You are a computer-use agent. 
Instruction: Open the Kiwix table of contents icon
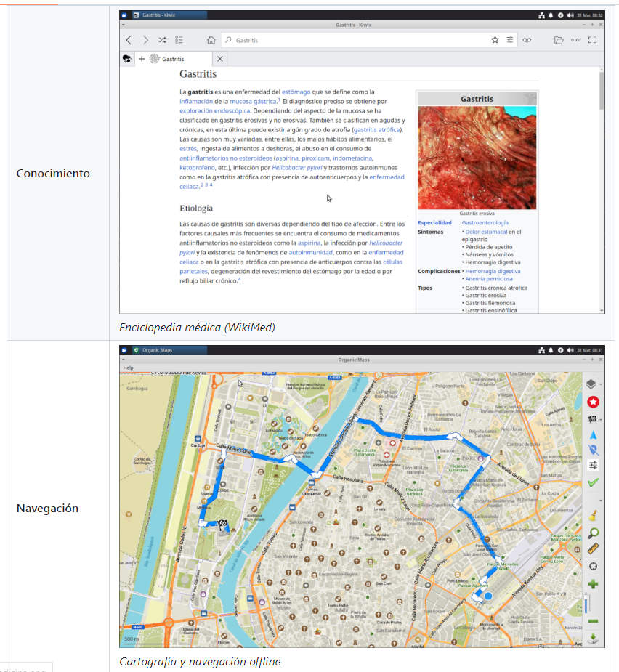click(x=179, y=41)
